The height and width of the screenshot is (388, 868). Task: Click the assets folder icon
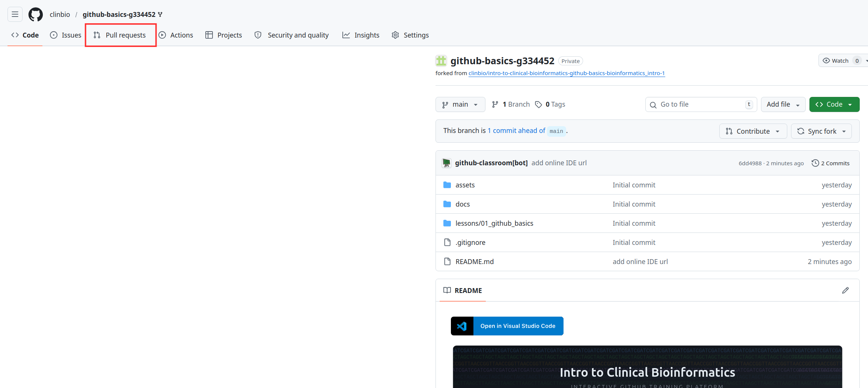[x=447, y=185]
